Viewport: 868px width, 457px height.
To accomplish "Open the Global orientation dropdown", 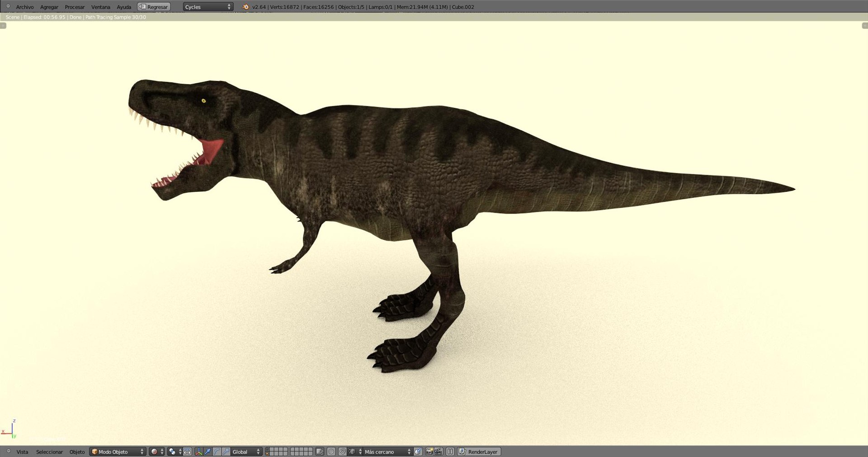I will coord(246,452).
